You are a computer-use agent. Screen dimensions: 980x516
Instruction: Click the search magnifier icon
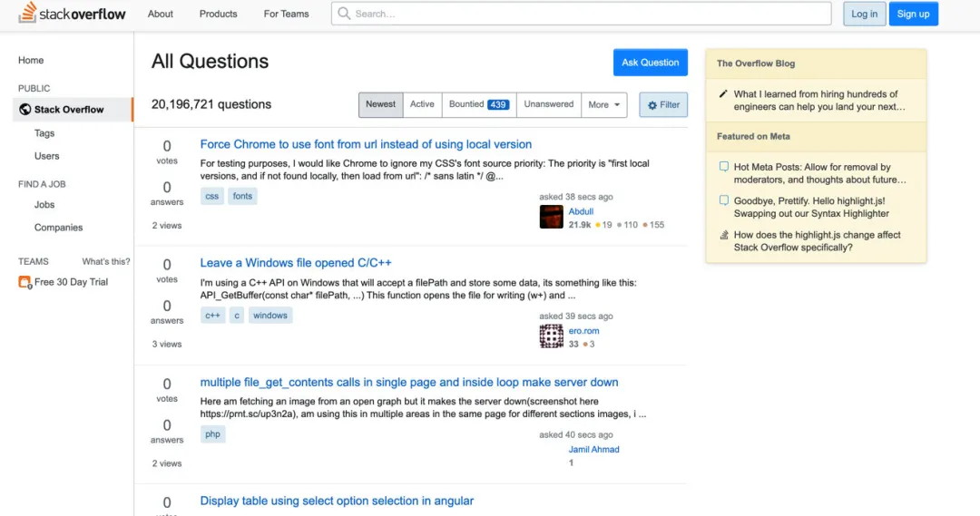click(345, 13)
